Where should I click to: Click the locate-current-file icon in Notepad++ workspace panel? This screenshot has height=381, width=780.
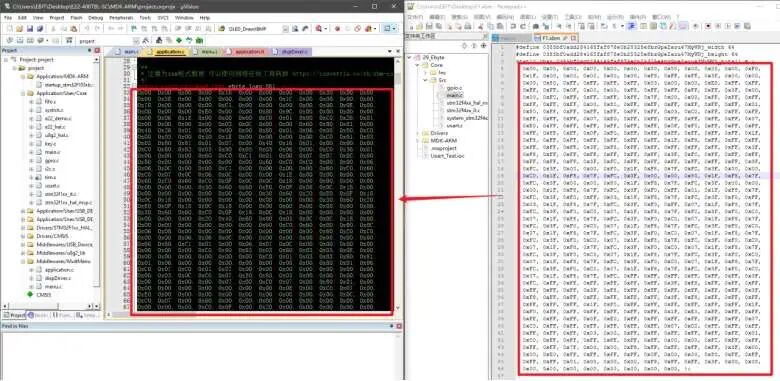tap(483, 46)
